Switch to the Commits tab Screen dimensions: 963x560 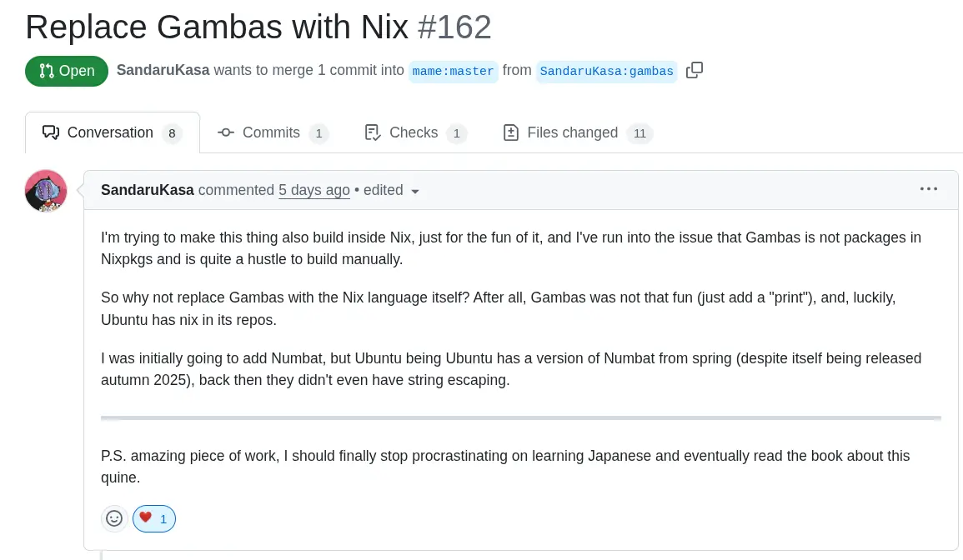point(271,132)
